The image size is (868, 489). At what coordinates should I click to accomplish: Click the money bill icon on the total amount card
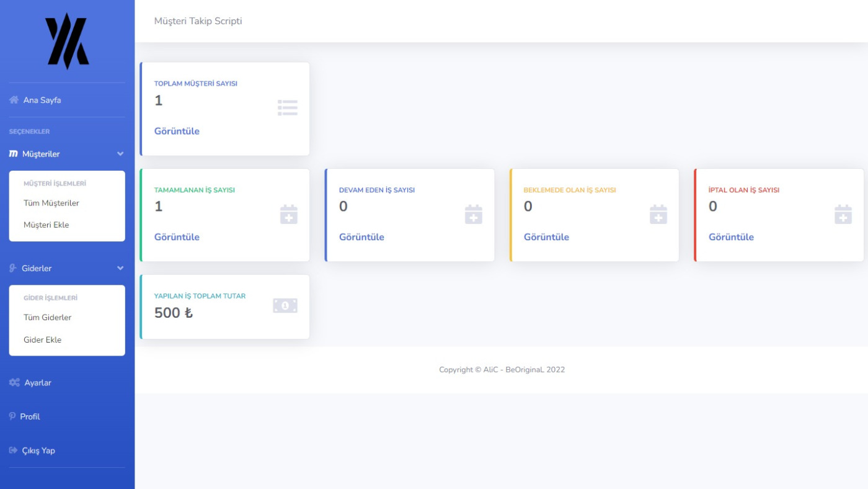[285, 306]
